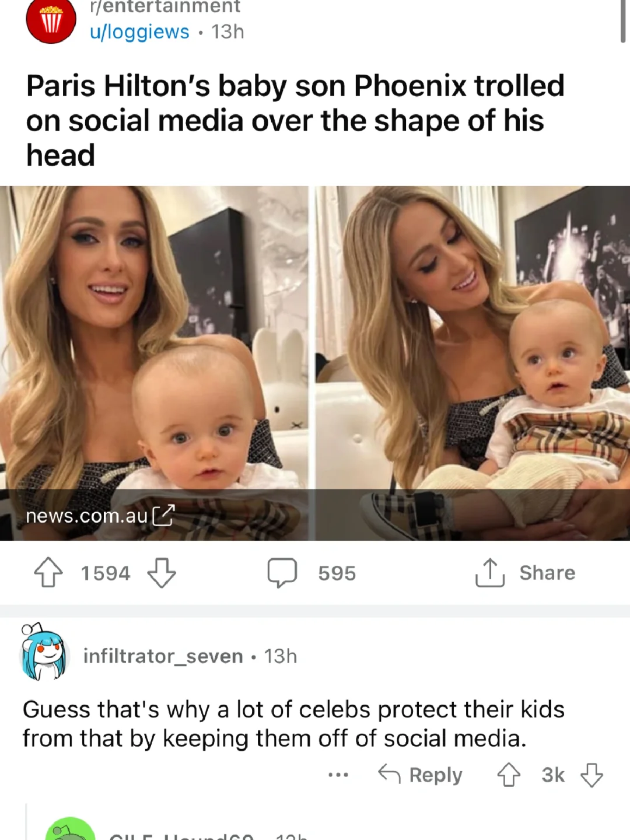Open the three-dot comment options menu
The width and height of the screenshot is (630, 840).
pos(338,775)
